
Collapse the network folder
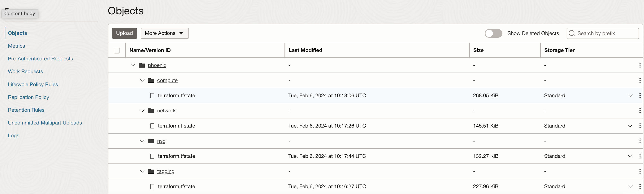[142, 111]
